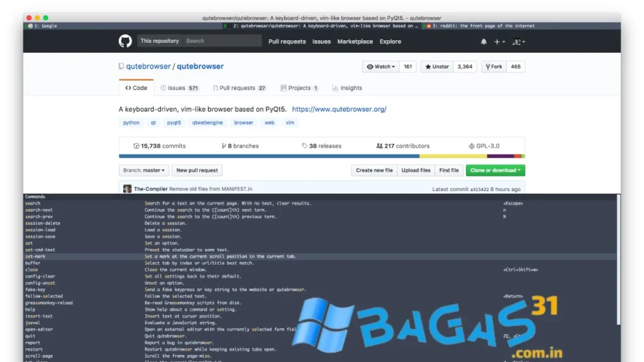Viewport: 644px width, 362px height.
Task: Open the qutebrowser.org website link
Action: pos(339,109)
